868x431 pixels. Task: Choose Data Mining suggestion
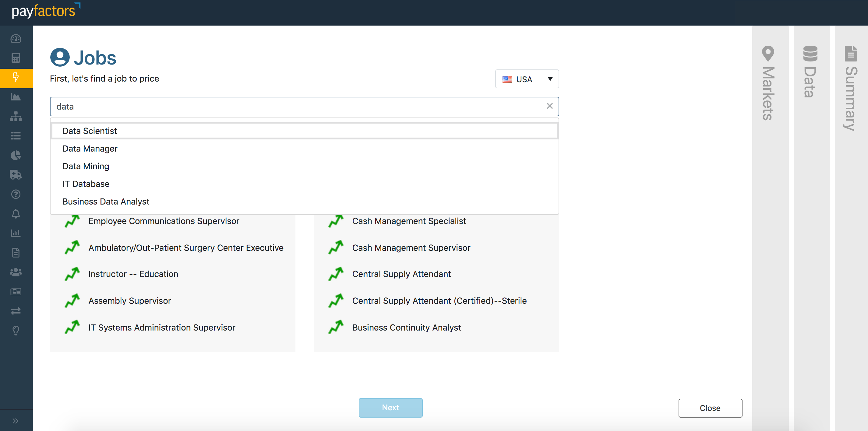[304, 166]
